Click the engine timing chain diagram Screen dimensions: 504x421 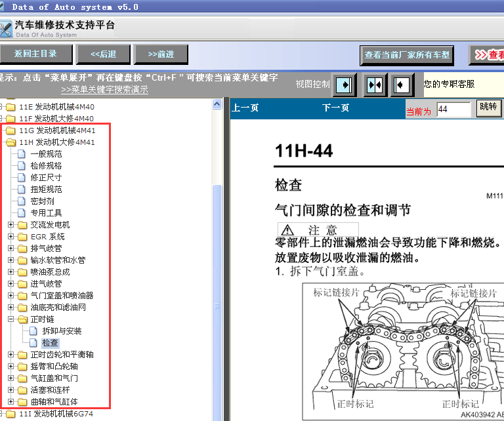(403, 351)
